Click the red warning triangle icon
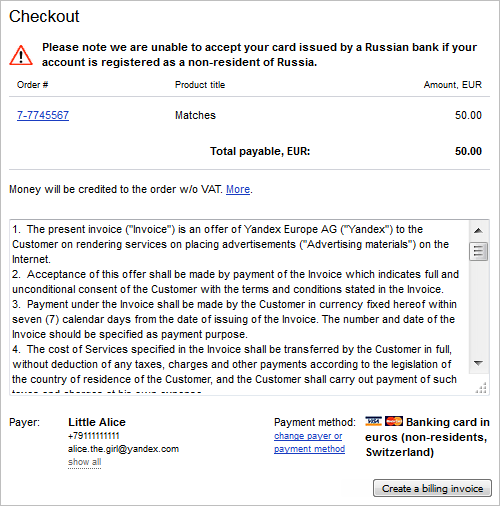 point(21,55)
